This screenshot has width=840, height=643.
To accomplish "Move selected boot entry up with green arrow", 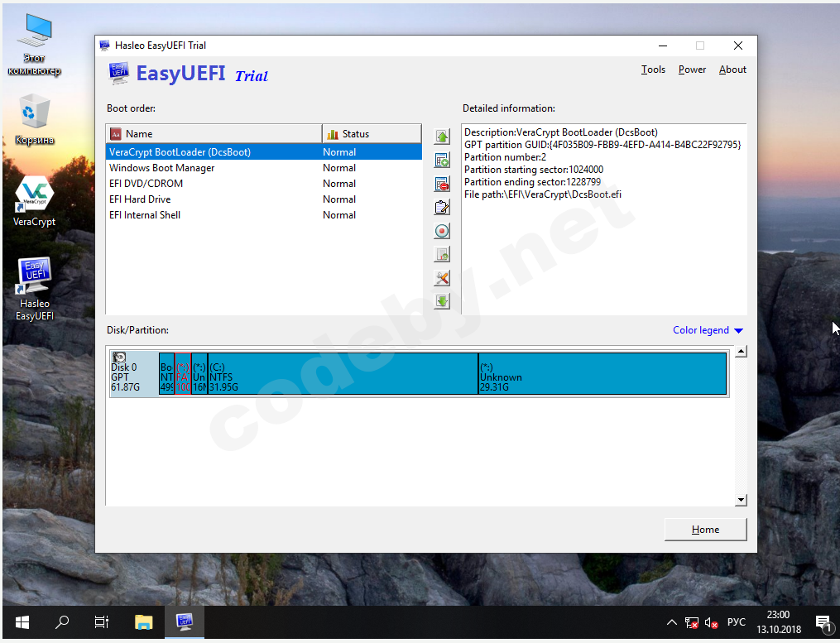I will 442,137.
